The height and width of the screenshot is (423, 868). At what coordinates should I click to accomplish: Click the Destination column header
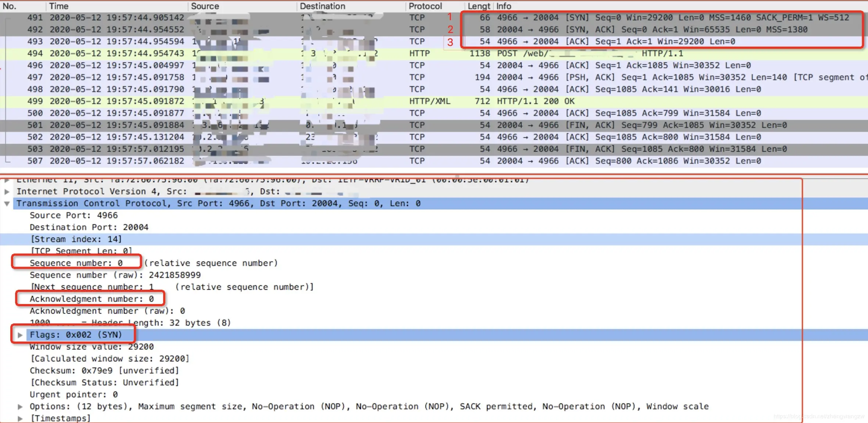pos(351,6)
